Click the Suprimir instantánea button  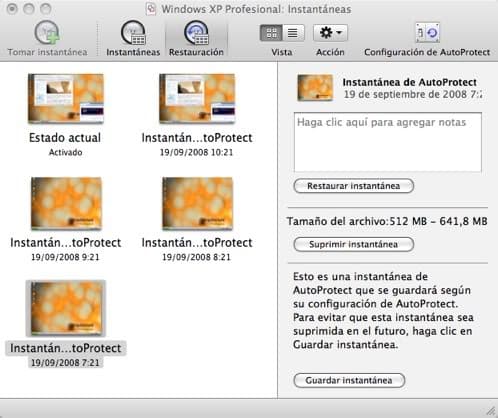click(354, 244)
